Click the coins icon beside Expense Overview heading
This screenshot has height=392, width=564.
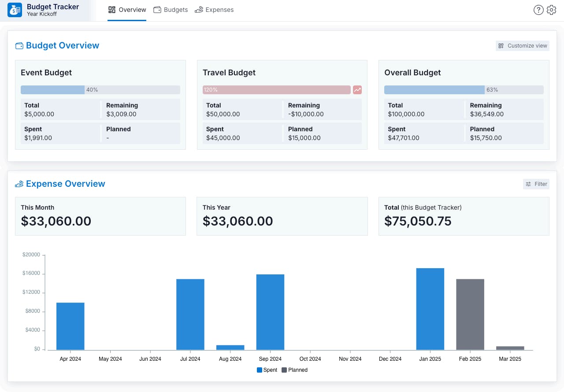pos(19,184)
